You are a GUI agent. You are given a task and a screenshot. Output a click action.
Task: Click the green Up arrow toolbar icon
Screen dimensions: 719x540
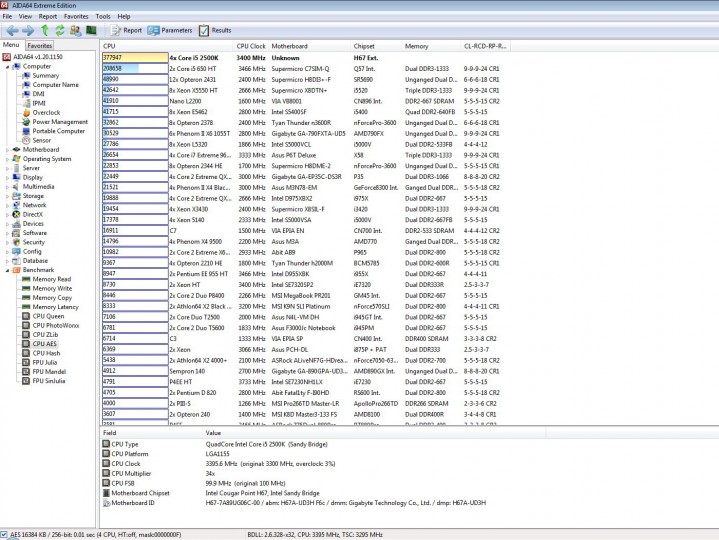(44, 30)
